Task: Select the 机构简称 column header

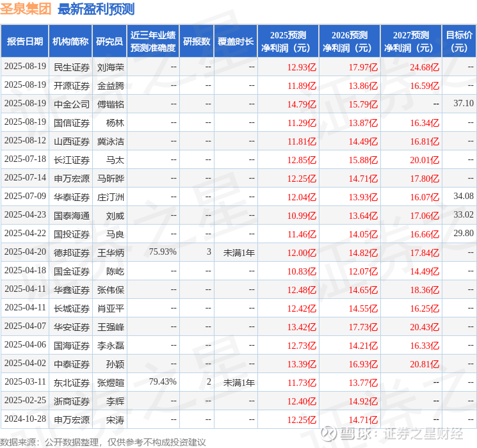Action: pyautogui.click(x=70, y=42)
